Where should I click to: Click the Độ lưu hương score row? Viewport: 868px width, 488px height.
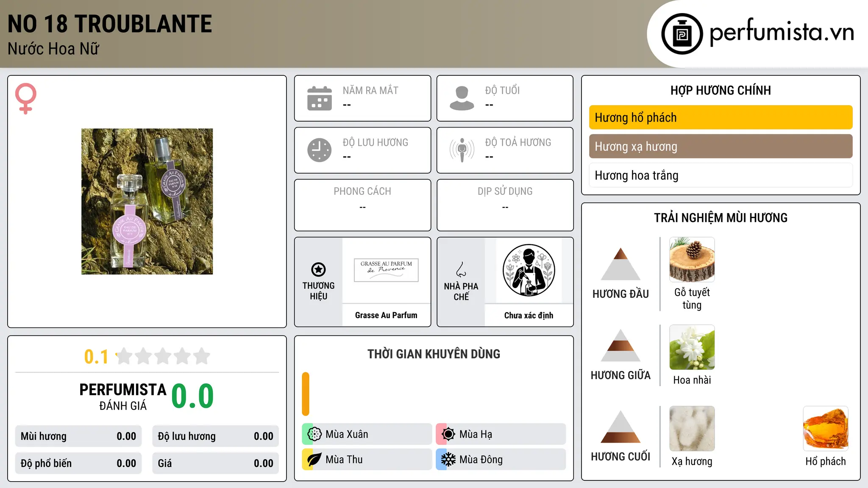(216, 436)
